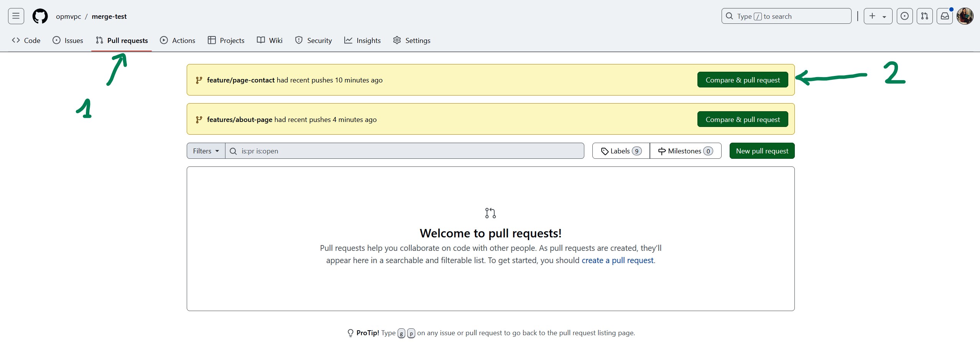Switch to the Actions tab
This screenshot has width=980, height=354.
(x=178, y=40)
